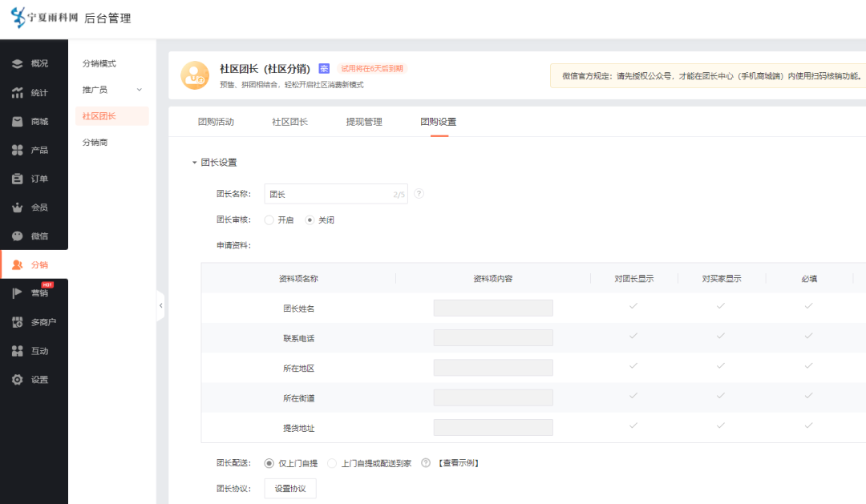Click the 资料项名称 column header
Screen dimensions: 866x504
tap(299, 279)
